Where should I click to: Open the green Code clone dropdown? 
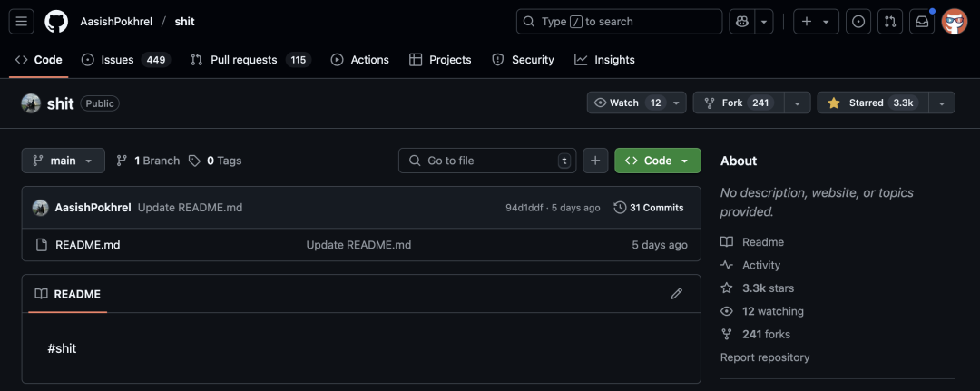click(658, 161)
